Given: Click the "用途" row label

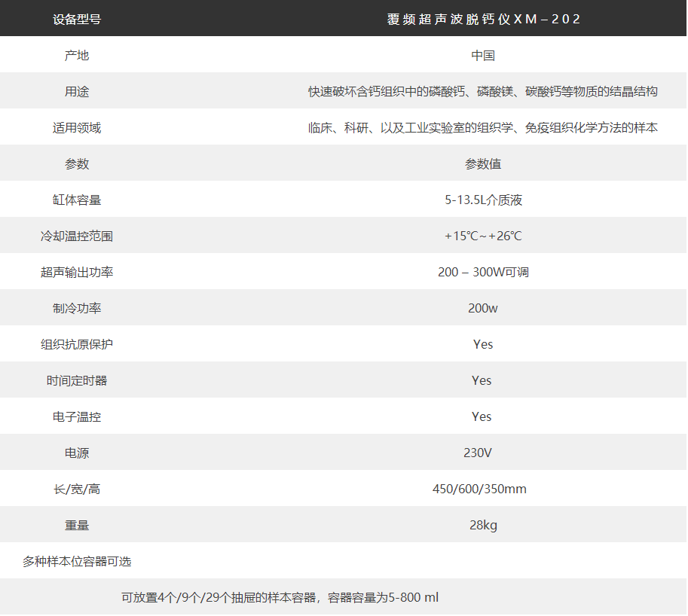Looking at the screenshot, I should point(77,92).
